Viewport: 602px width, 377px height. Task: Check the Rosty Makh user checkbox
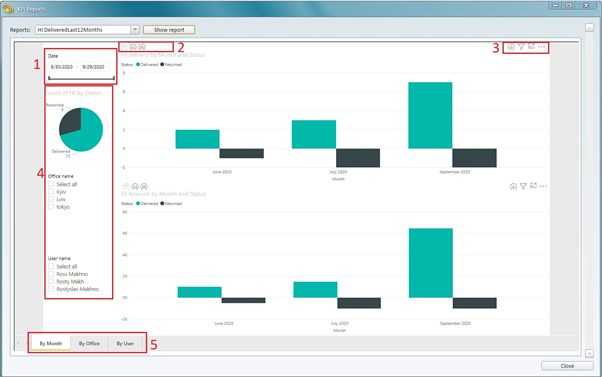pyautogui.click(x=51, y=281)
